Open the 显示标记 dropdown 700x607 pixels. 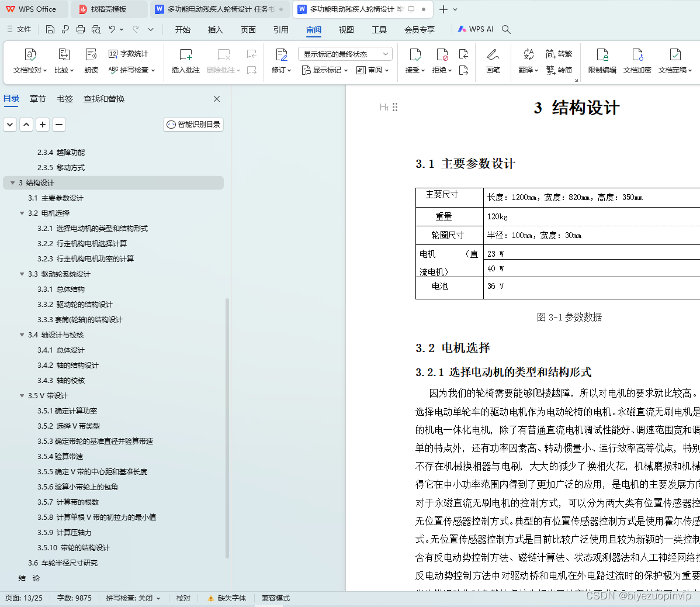coord(324,70)
